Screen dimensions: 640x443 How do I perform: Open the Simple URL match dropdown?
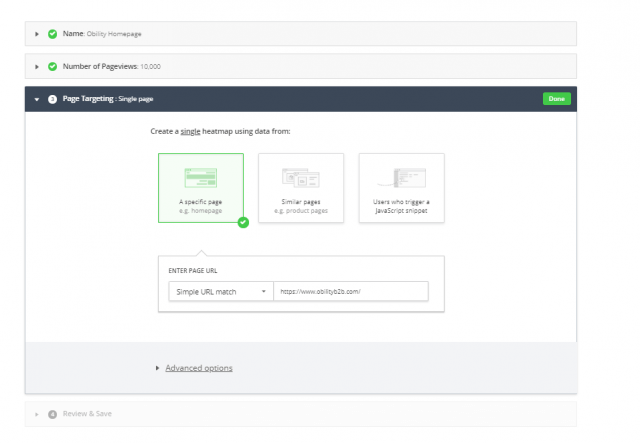point(220,291)
